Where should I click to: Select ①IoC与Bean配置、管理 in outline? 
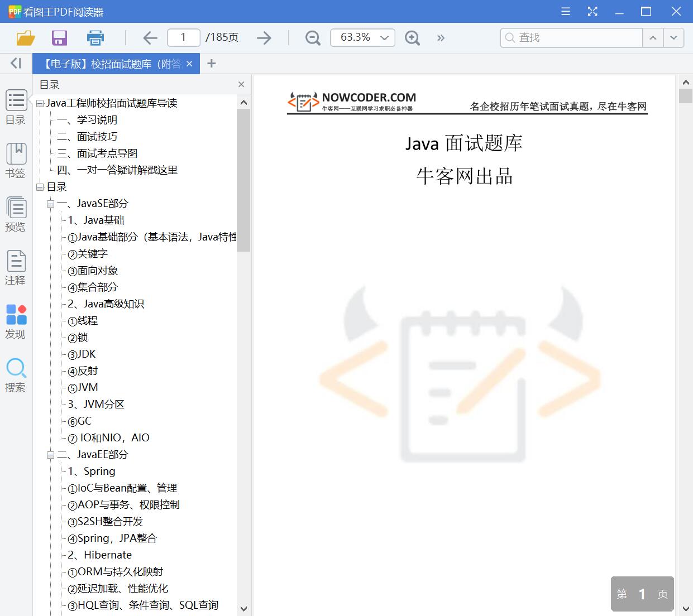(122, 488)
